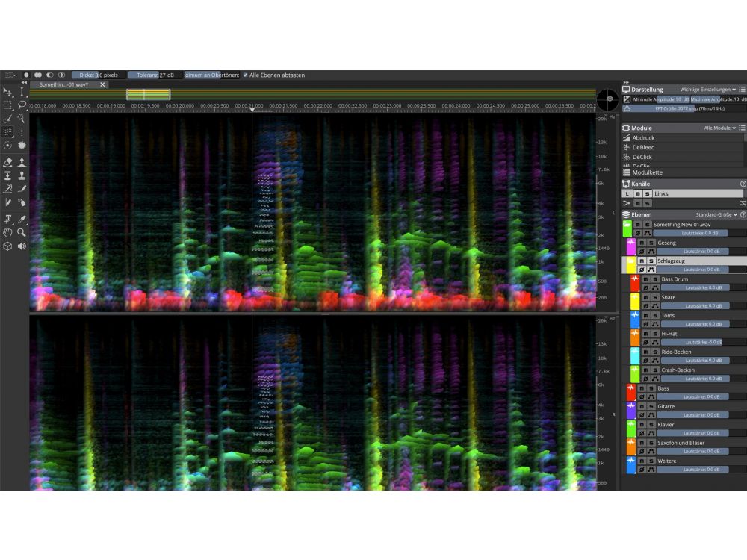This screenshot has width=747, height=560.
Task: Select the rectangular selection tool
Action: pyautogui.click(x=7, y=105)
